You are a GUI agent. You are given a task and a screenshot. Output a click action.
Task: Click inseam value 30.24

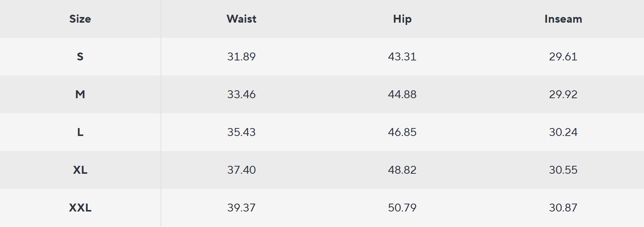point(563,132)
